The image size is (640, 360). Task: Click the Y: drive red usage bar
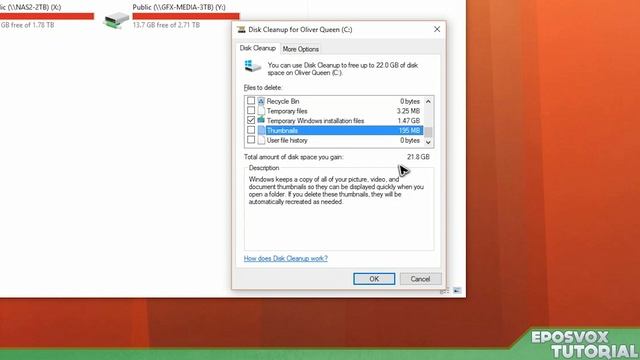coord(186,16)
